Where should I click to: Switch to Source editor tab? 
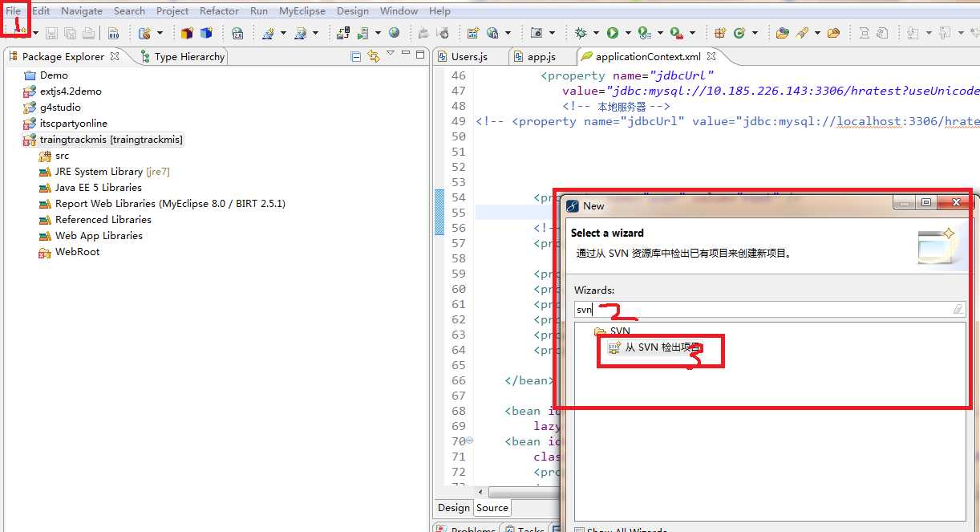(x=492, y=507)
